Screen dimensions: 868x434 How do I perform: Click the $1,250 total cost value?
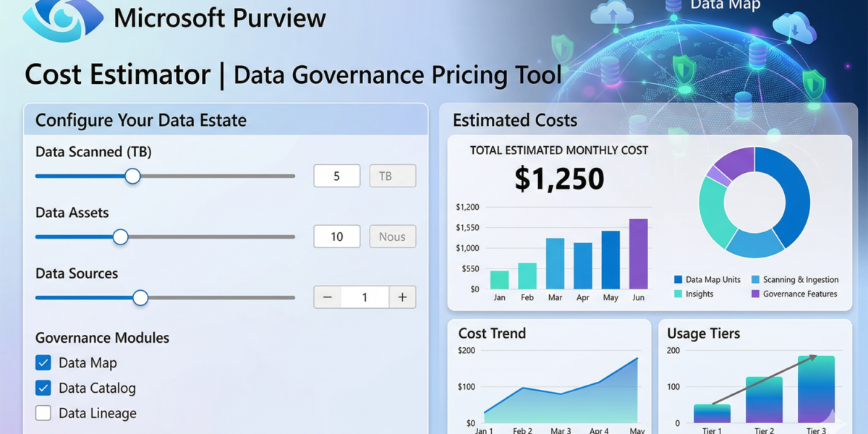coord(559,179)
